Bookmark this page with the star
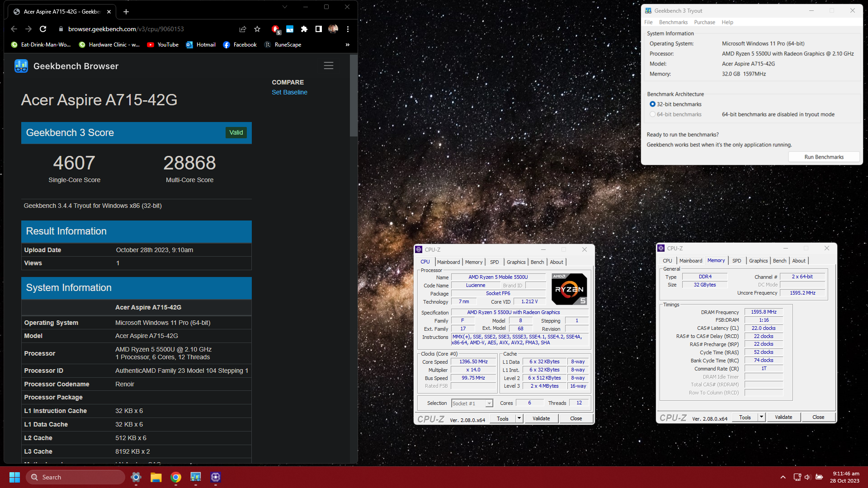The image size is (868, 488). point(257,29)
